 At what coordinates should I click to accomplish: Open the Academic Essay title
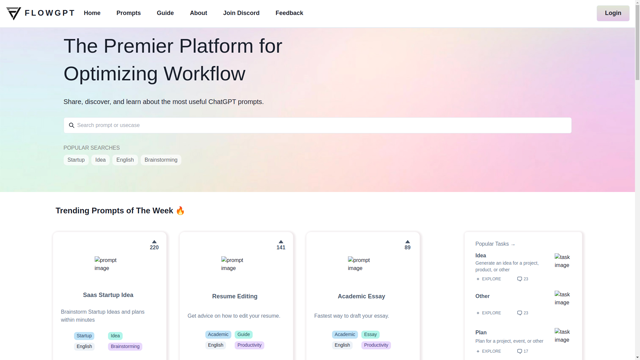pyautogui.click(x=361, y=296)
